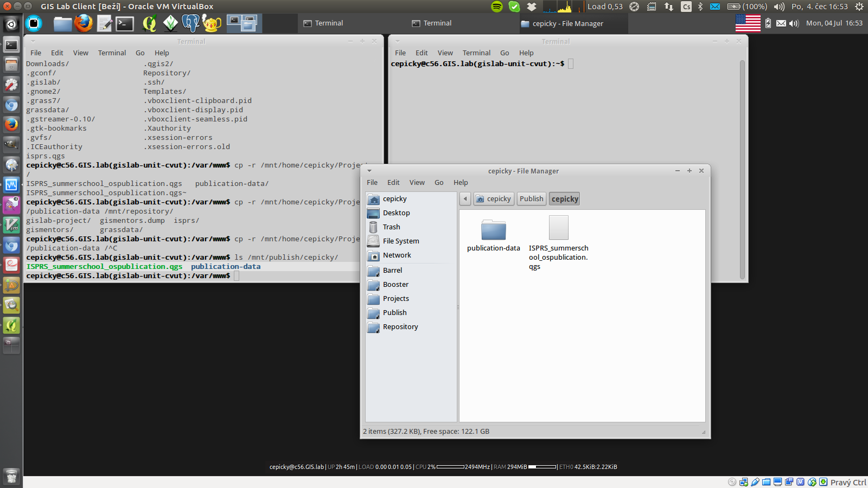868x488 pixels.
Task: Click the right terminal vertical scrollbar
Action: click(742, 170)
